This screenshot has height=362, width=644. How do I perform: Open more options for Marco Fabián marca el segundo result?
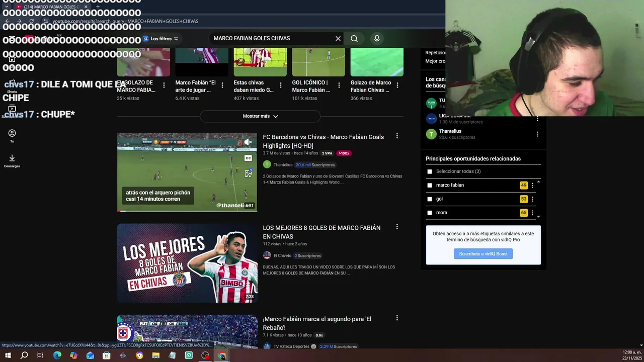[x=397, y=318]
